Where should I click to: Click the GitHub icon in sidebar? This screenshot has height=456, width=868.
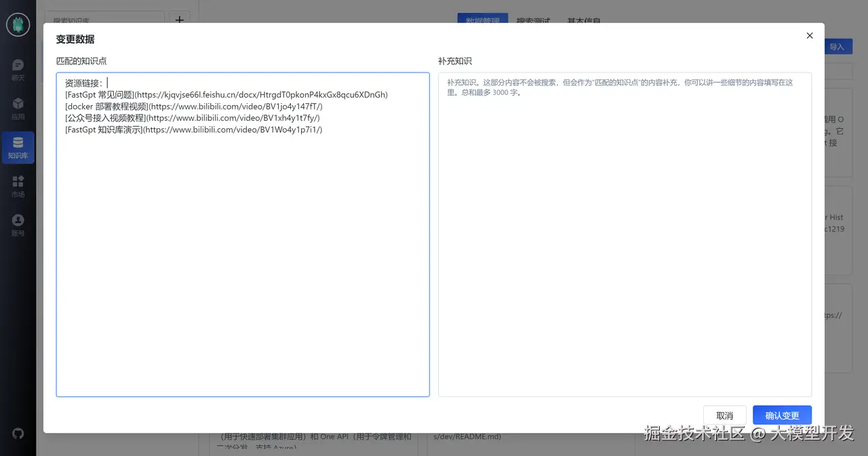(x=18, y=433)
